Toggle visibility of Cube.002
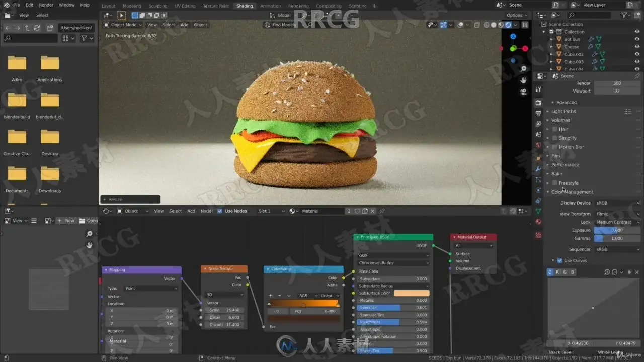644x362 pixels. [x=637, y=54]
